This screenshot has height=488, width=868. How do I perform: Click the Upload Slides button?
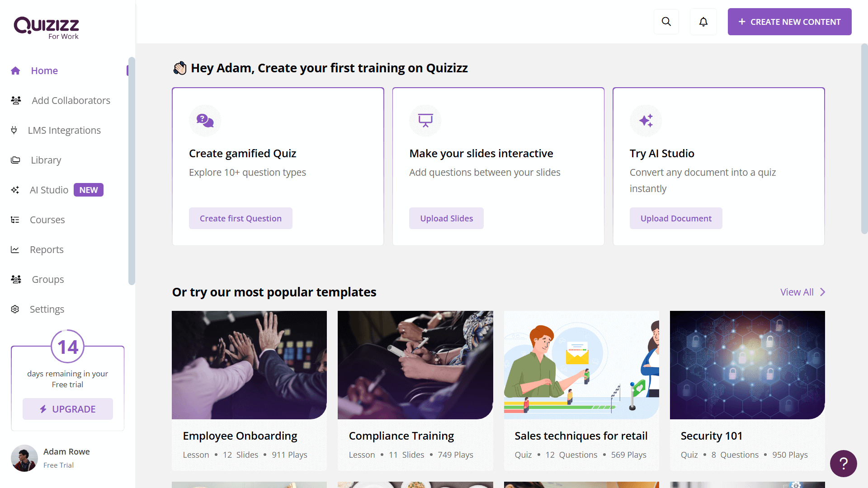tap(446, 218)
